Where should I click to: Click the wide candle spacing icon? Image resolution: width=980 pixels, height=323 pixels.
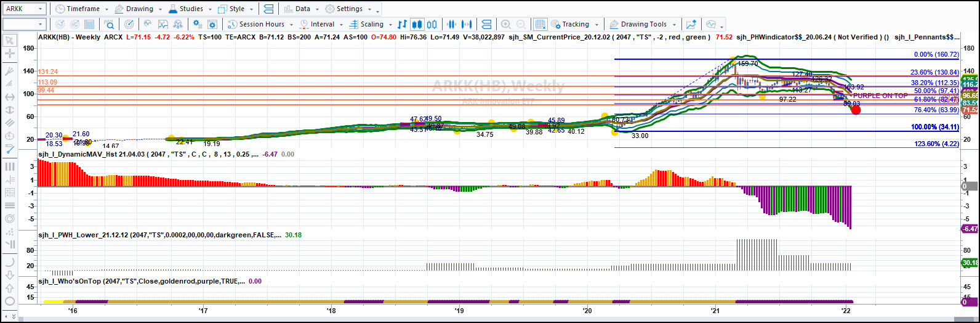tap(467, 24)
